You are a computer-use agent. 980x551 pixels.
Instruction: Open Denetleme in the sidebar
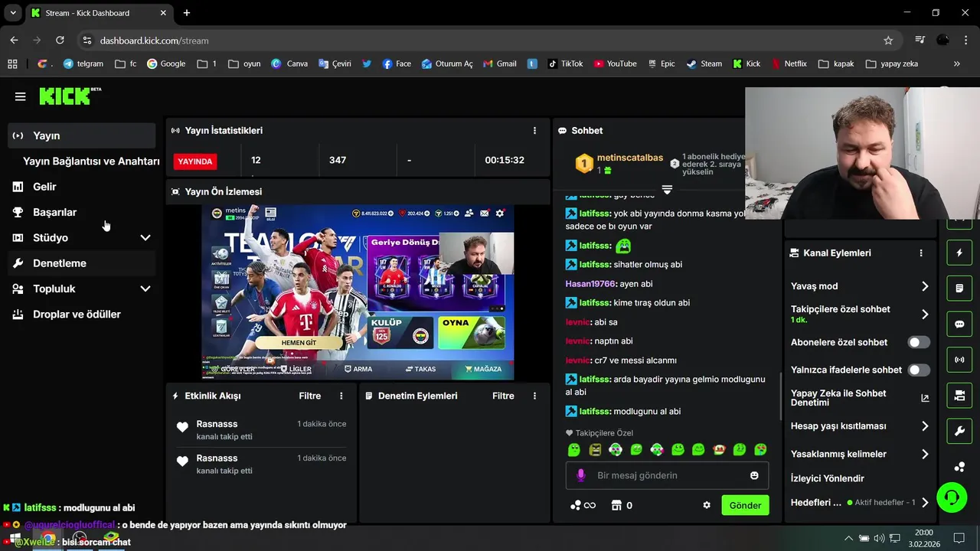pyautogui.click(x=81, y=263)
